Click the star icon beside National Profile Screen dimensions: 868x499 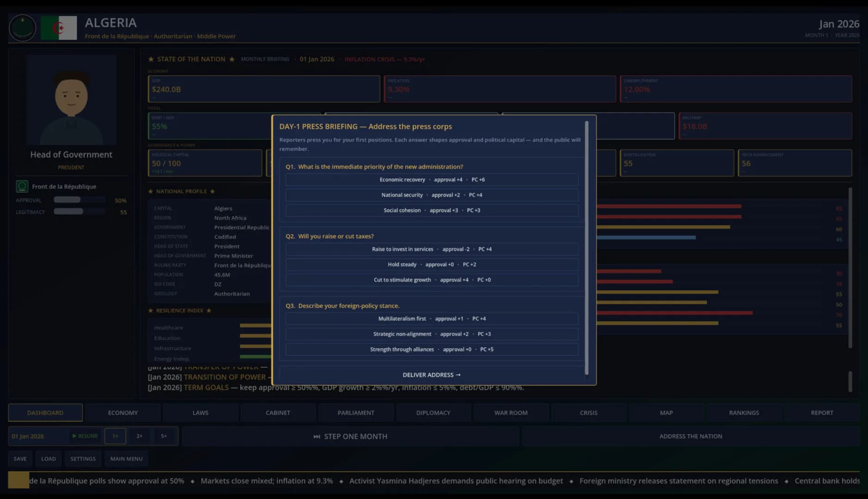151,191
